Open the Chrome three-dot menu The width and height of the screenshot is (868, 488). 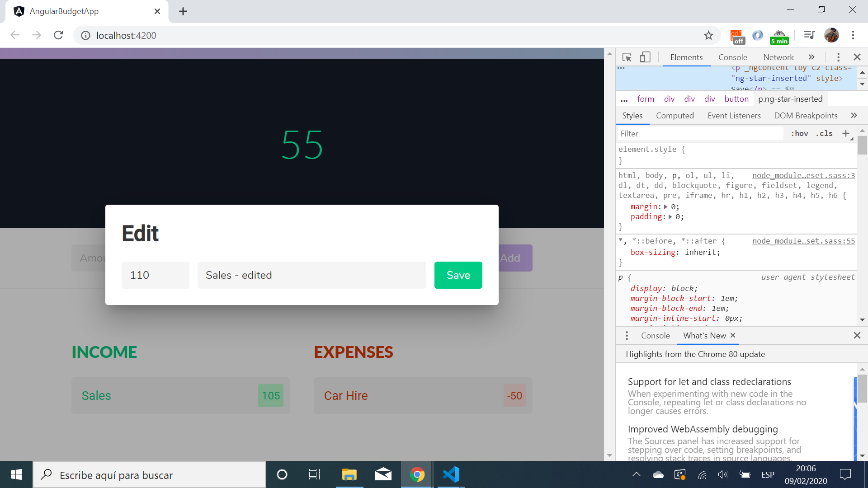coord(853,35)
